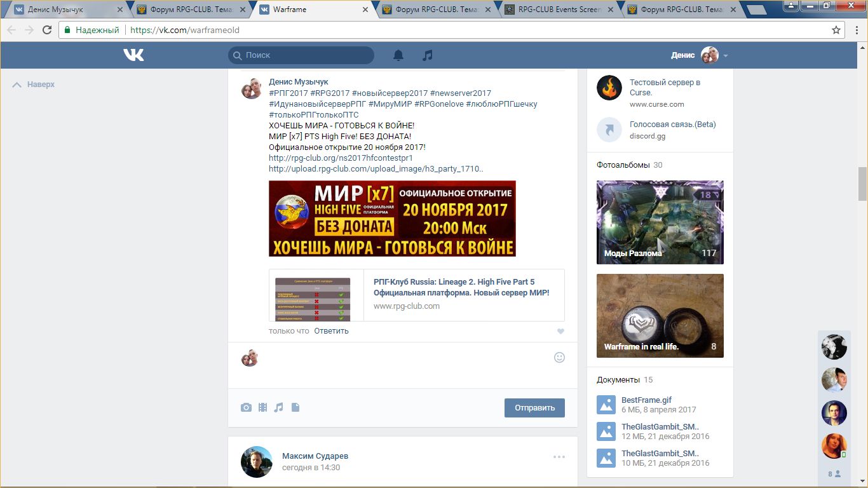
Task: Click the #люблюРПГшечку hashtag
Action: click(x=501, y=104)
